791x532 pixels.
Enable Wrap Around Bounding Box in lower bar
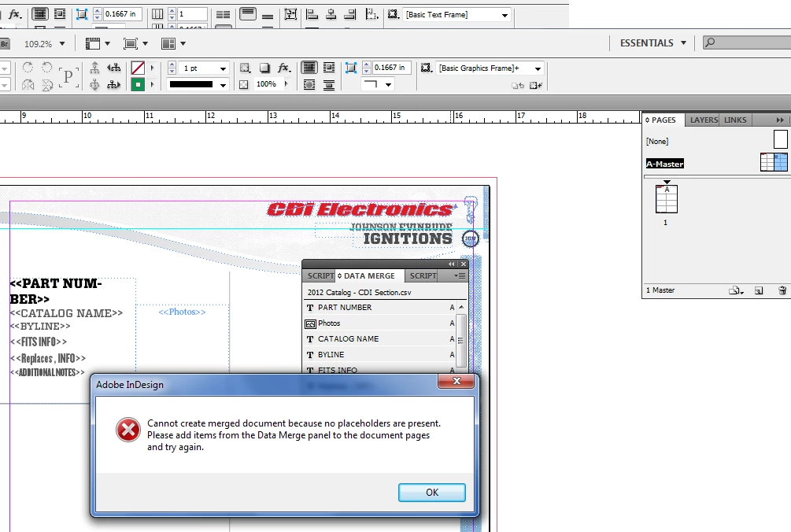click(x=329, y=68)
